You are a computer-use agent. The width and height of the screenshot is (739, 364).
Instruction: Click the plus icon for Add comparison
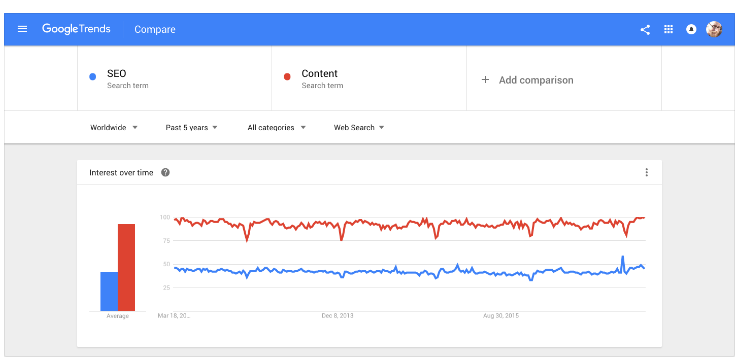coord(485,80)
